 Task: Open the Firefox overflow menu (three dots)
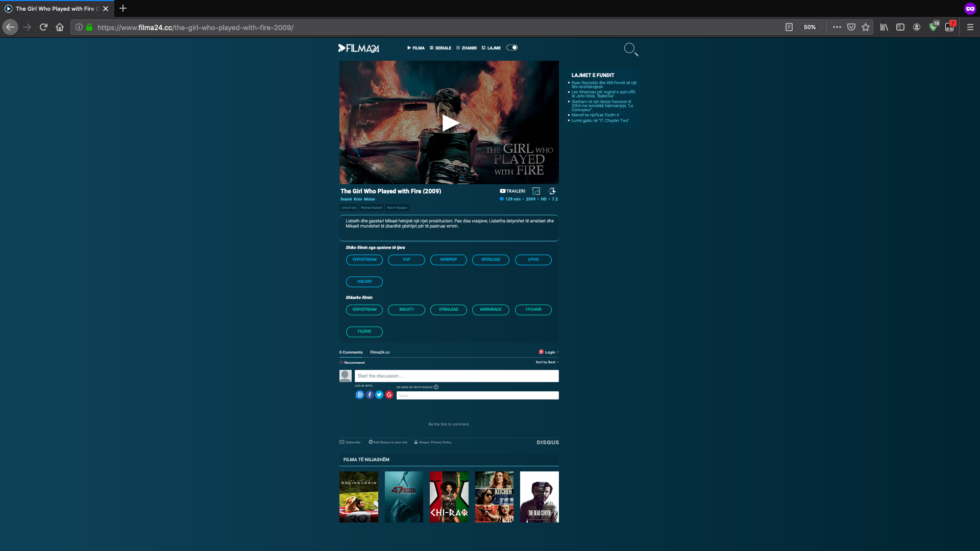click(837, 27)
